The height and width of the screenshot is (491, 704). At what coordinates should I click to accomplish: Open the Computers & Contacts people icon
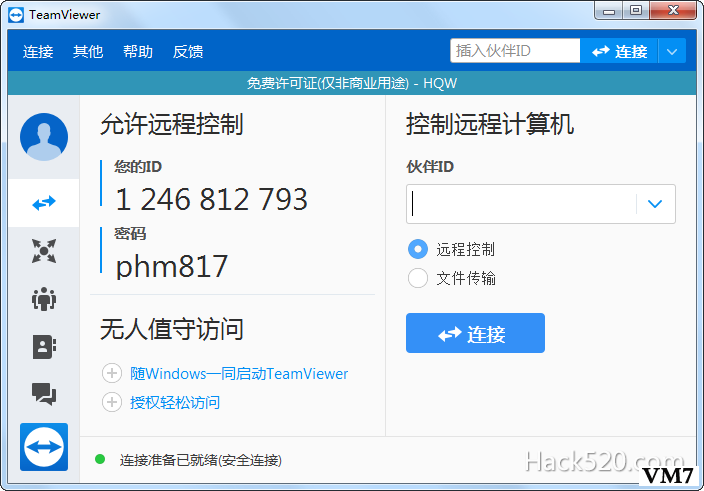[44, 299]
